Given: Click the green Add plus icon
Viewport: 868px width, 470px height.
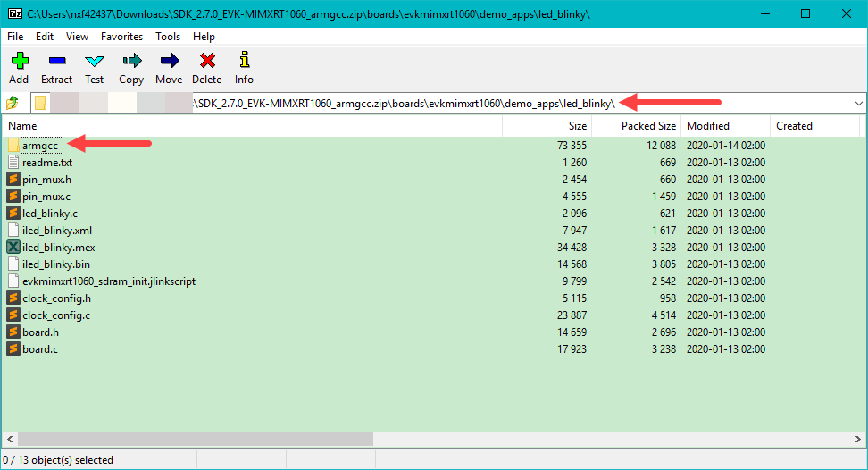Looking at the screenshot, I should (x=20, y=61).
